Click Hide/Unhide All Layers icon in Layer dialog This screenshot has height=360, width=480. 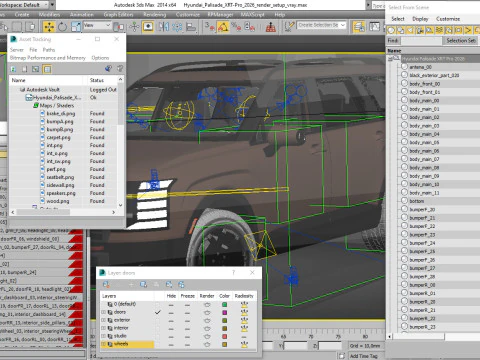tap(169, 284)
